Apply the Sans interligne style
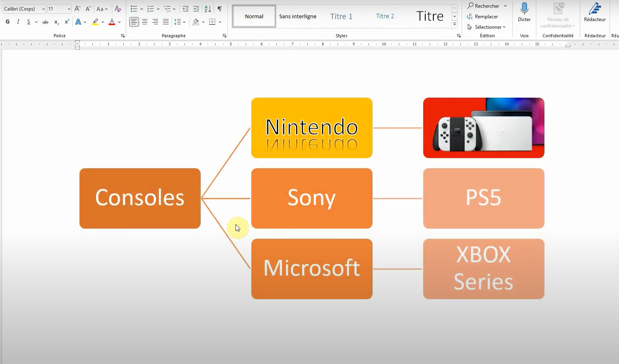This screenshot has height=364, width=619. pyautogui.click(x=298, y=16)
